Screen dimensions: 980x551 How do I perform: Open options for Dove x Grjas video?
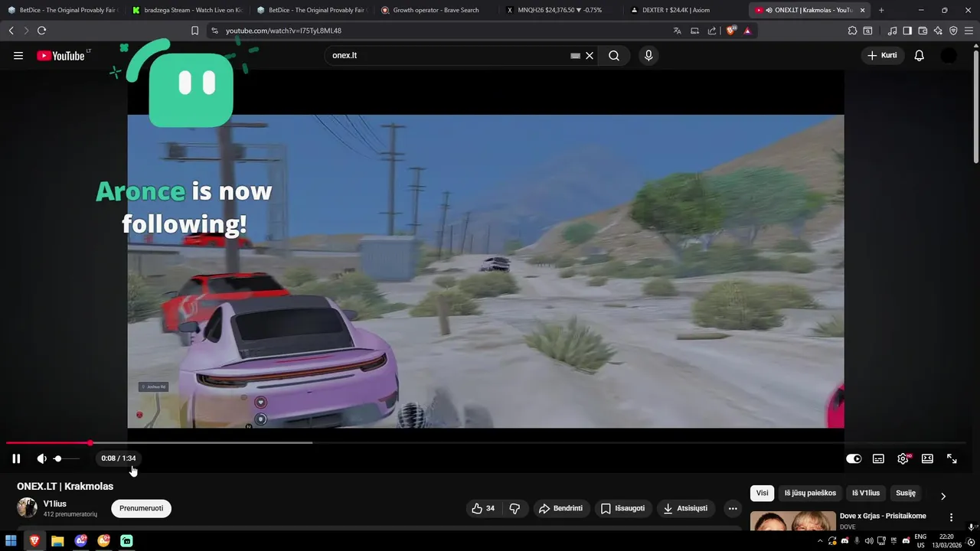coord(952,517)
